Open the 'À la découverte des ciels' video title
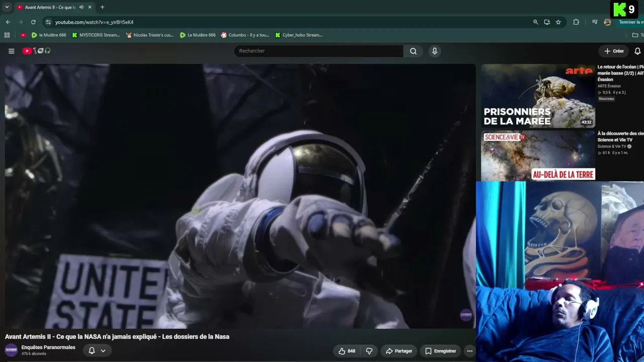644x362 pixels. coord(621,136)
